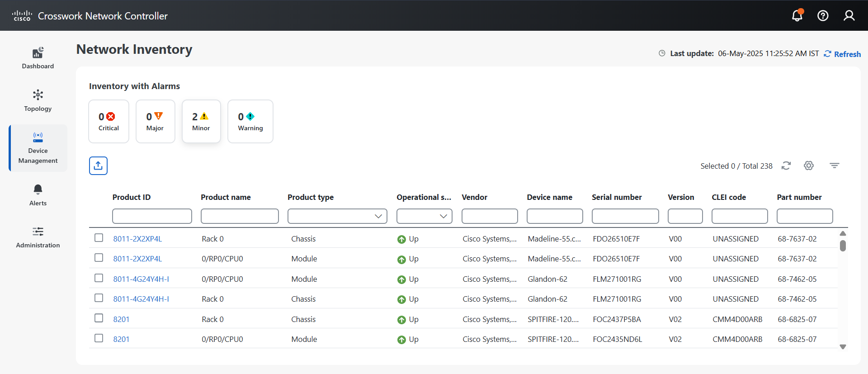Sort by the Product type column header
868x374 pixels.
pos(311,197)
